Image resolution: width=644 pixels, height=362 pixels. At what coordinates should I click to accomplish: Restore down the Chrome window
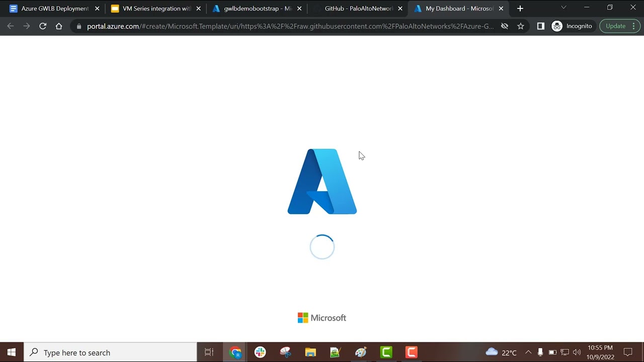(610, 8)
